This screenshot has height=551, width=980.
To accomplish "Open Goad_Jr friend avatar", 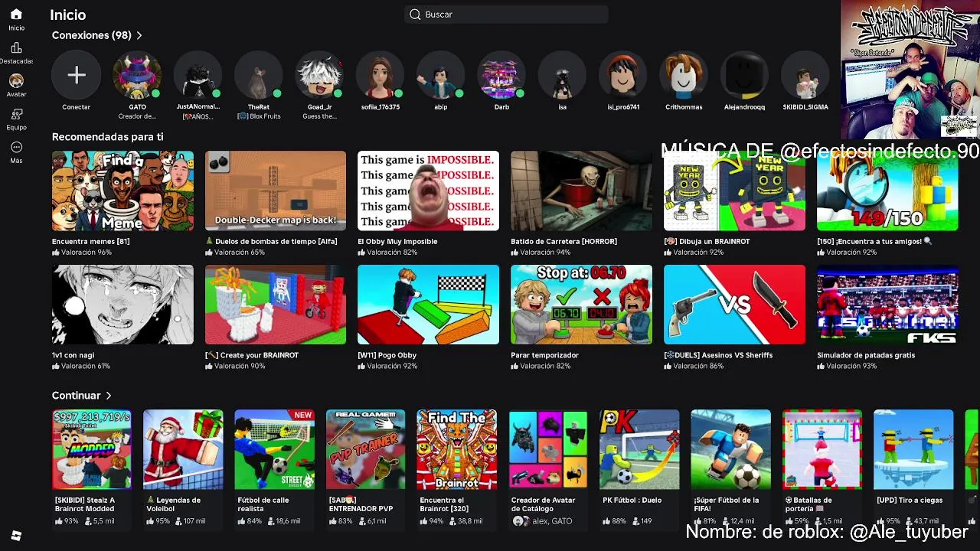I will coord(319,75).
